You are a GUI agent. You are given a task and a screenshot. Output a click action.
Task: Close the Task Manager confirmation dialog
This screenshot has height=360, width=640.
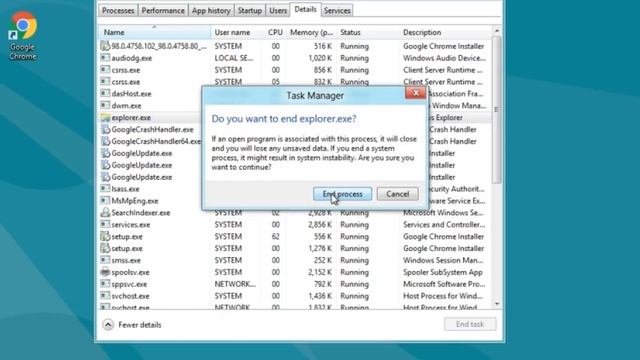[416, 93]
